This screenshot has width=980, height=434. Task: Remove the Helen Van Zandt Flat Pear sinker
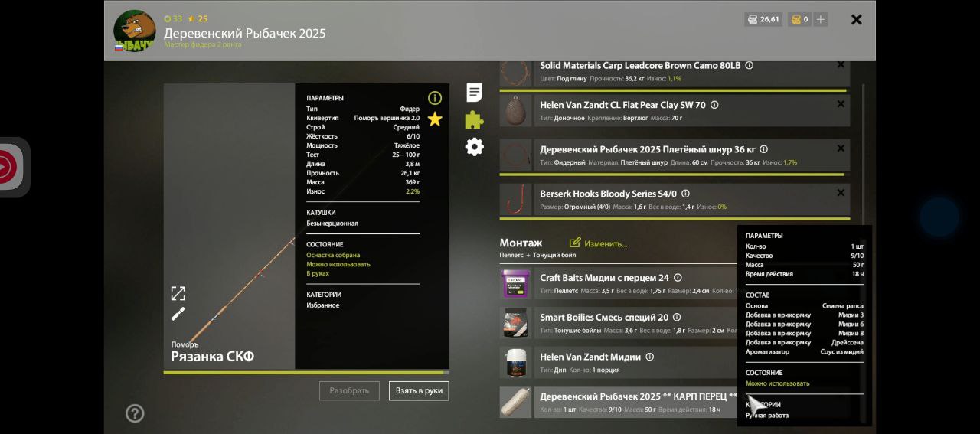[841, 104]
